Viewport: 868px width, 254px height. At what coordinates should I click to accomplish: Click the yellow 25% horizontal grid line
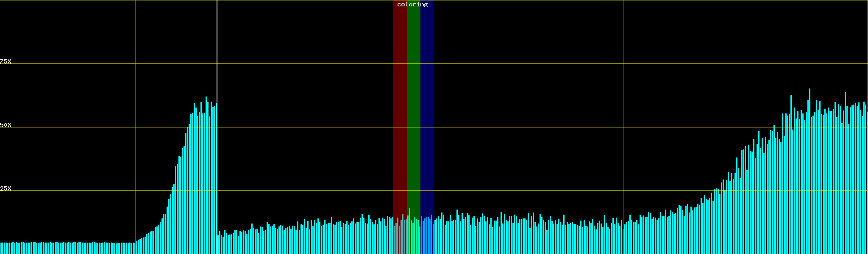[x=509, y=191]
